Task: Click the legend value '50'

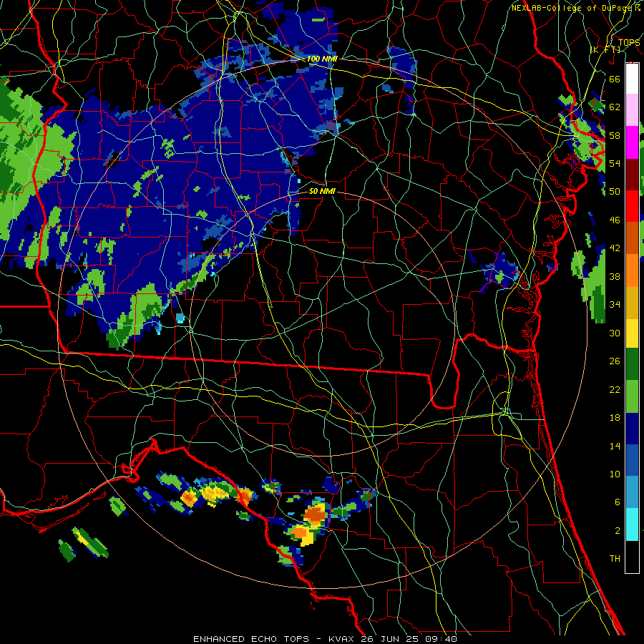Action: pyautogui.click(x=615, y=192)
